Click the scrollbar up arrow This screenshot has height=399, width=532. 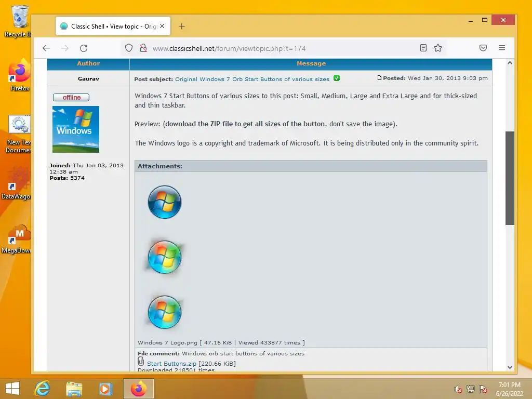(510, 63)
